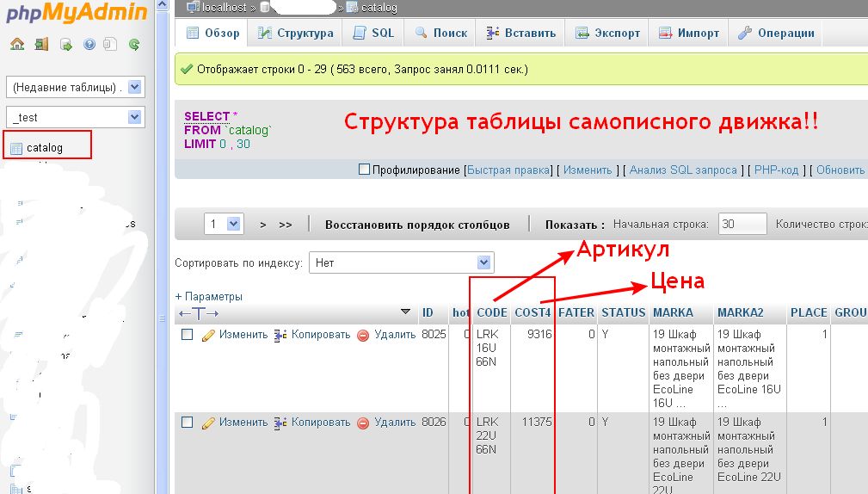The image size is (868, 494).
Task: Switch to the Экспорт tab
Action: click(607, 33)
